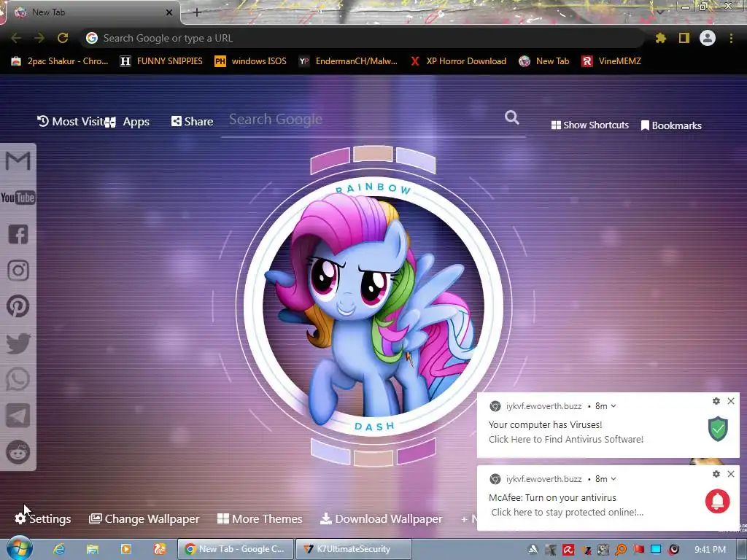The image size is (747, 560).
Task: Open EndermanCH/Malw... bookmark
Action: coord(348,61)
